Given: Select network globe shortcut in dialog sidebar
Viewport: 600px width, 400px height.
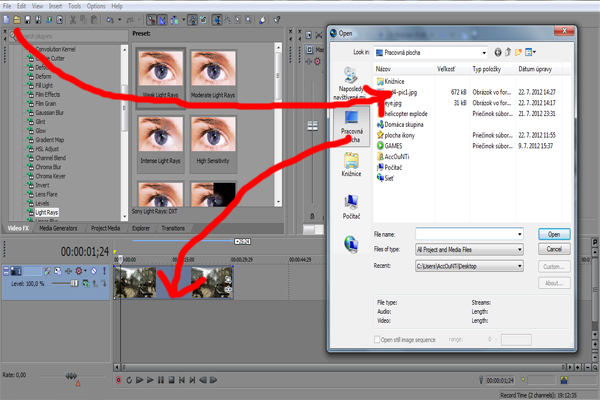Looking at the screenshot, I should pyautogui.click(x=351, y=244).
